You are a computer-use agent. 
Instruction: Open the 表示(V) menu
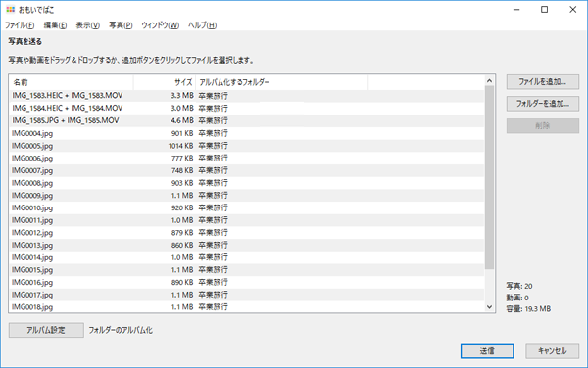pyautogui.click(x=88, y=25)
